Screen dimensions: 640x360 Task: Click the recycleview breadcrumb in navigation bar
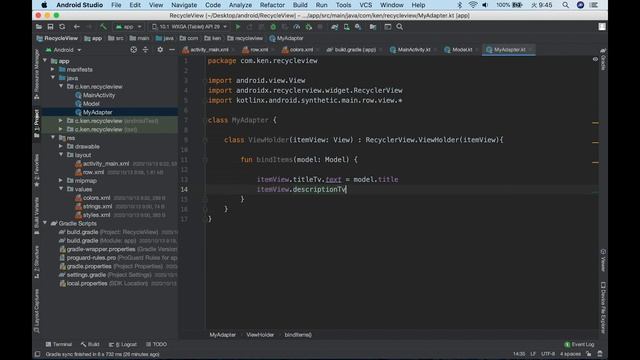pyautogui.click(x=245, y=38)
